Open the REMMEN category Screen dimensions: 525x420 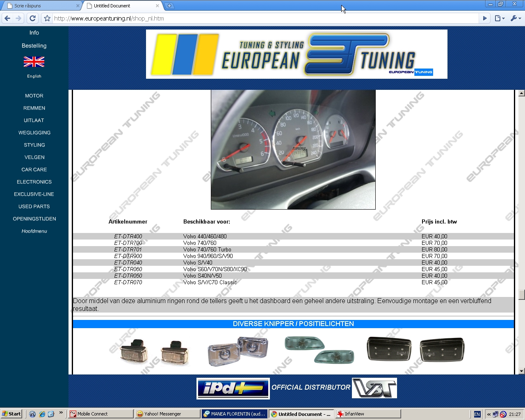(34, 108)
